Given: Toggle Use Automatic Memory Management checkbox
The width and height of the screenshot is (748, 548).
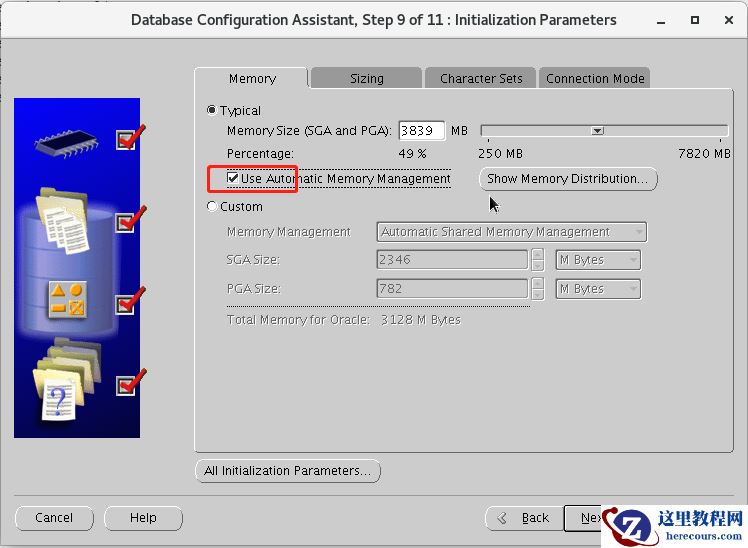Looking at the screenshot, I should tap(233, 178).
